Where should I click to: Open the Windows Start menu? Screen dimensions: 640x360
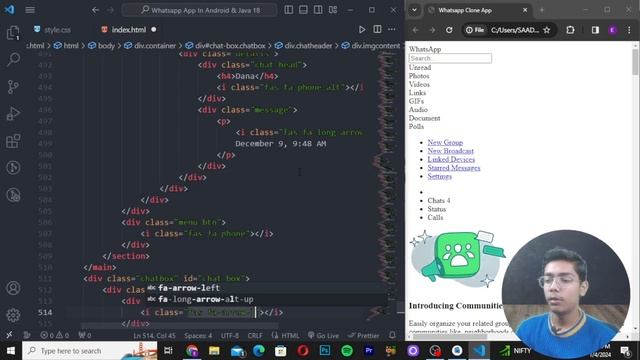point(11,351)
